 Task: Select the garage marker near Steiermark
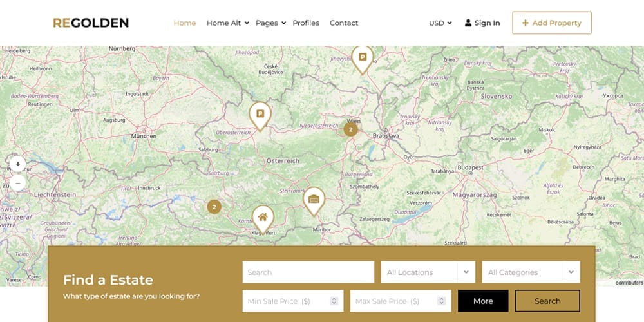(x=314, y=199)
